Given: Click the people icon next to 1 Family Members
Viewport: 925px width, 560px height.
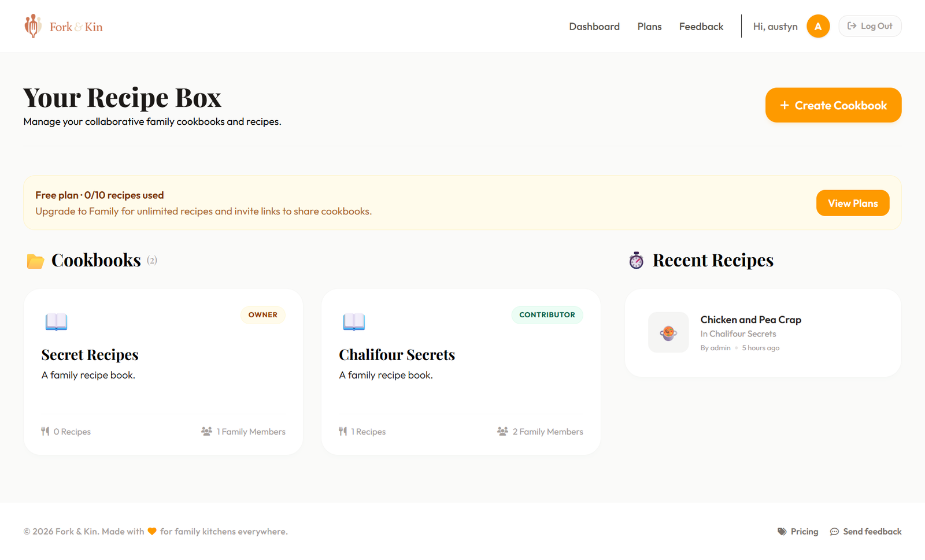Looking at the screenshot, I should (206, 431).
